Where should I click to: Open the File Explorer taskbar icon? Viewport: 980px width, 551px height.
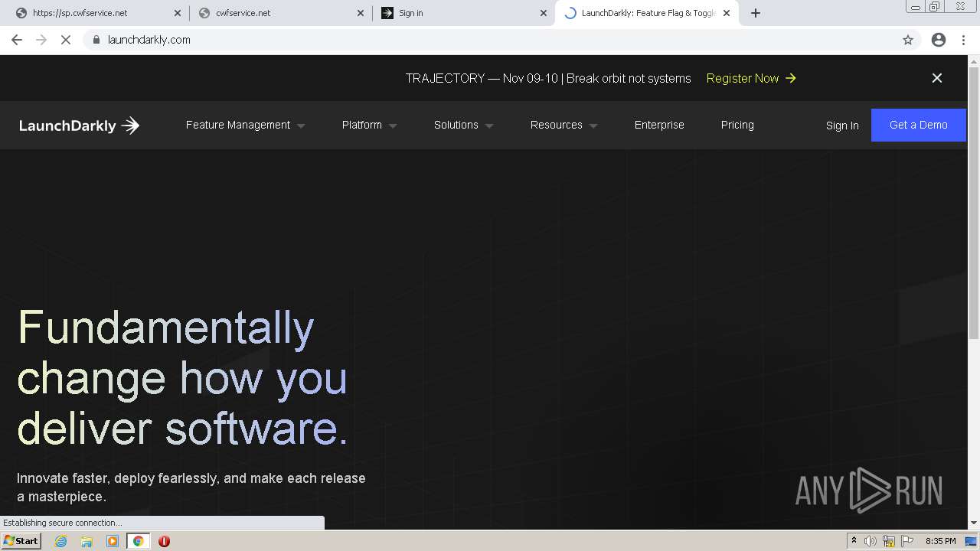(x=87, y=541)
